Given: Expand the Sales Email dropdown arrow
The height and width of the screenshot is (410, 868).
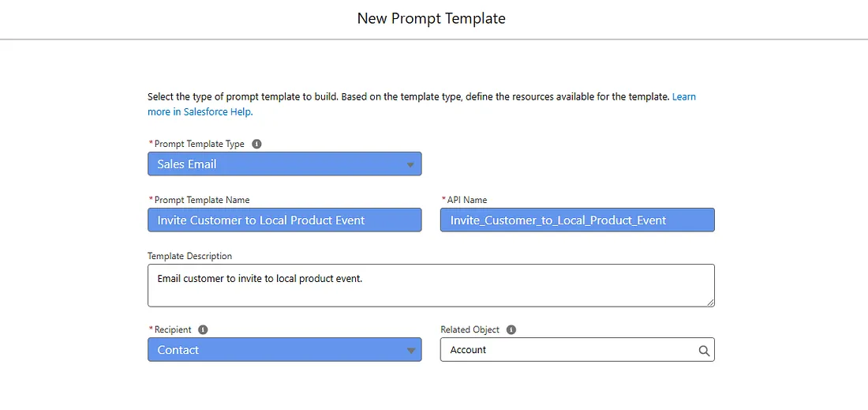Looking at the screenshot, I should click(410, 164).
